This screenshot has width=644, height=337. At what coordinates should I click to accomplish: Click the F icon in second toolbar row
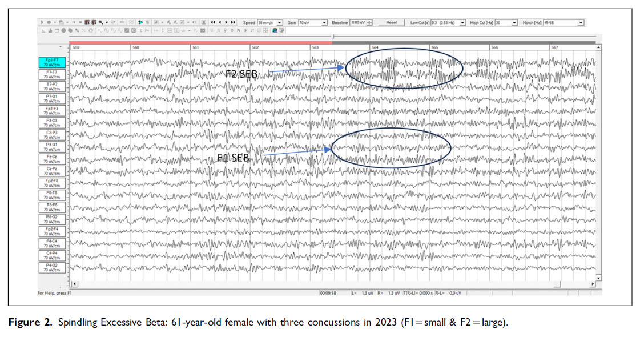pos(245,30)
